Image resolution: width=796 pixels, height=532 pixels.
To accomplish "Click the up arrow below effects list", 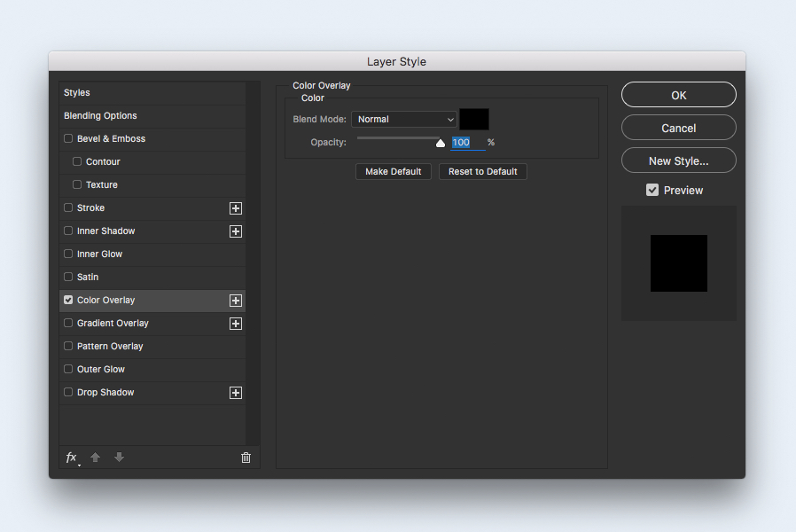I will 95,458.
